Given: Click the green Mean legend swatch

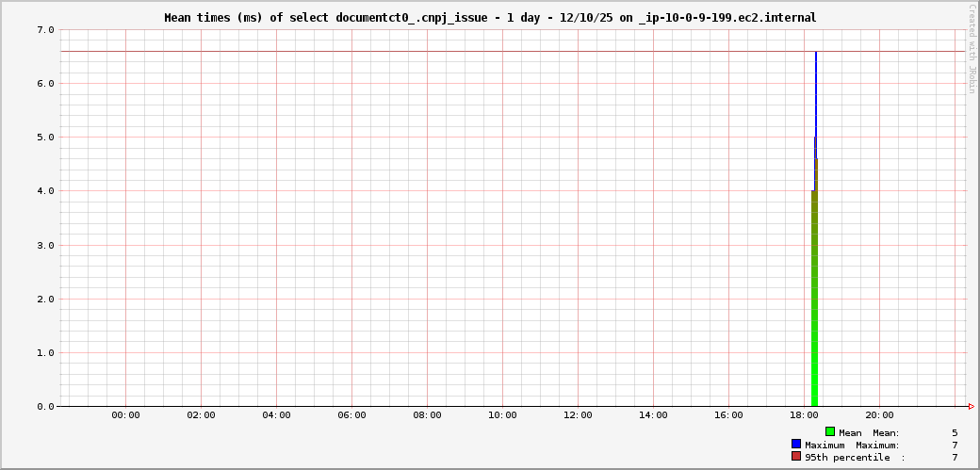Looking at the screenshot, I should tap(830, 431).
